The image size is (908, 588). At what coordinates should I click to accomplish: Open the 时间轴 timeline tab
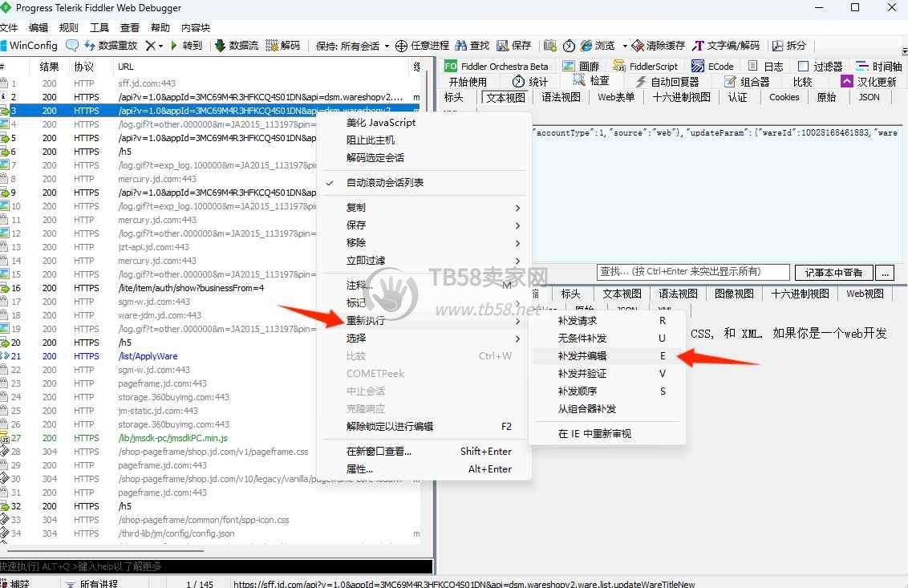(878, 66)
